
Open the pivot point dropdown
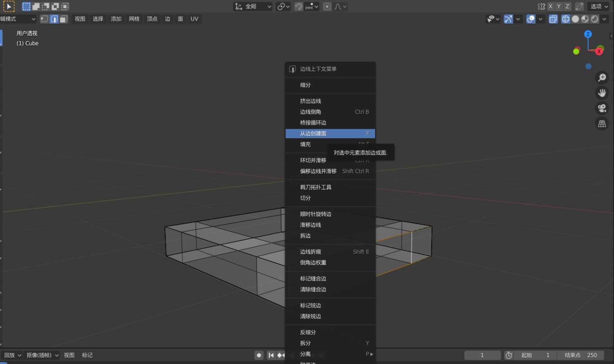283,6
